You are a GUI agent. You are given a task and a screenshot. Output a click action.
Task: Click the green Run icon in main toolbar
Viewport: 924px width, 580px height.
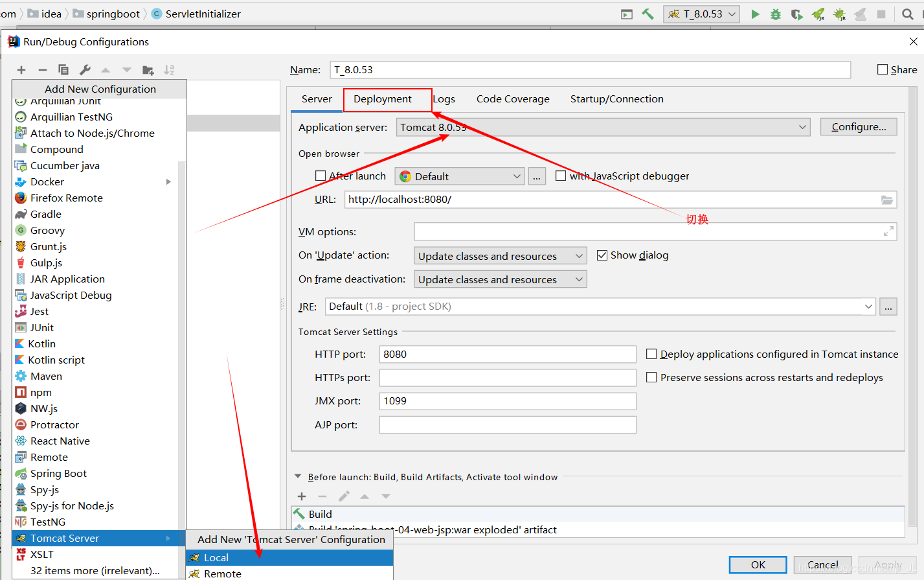(755, 14)
